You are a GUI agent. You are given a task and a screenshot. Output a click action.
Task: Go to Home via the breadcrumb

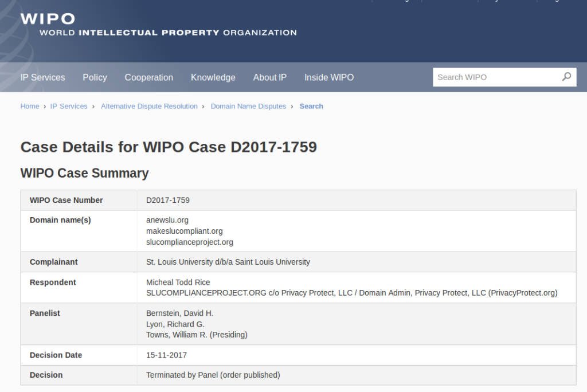[30, 106]
